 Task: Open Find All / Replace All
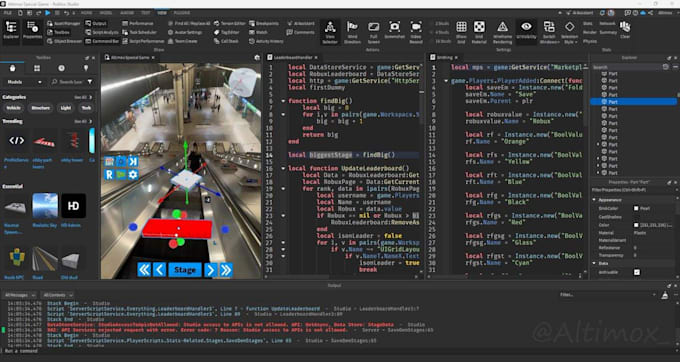pyautogui.click(x=189, y=23)
